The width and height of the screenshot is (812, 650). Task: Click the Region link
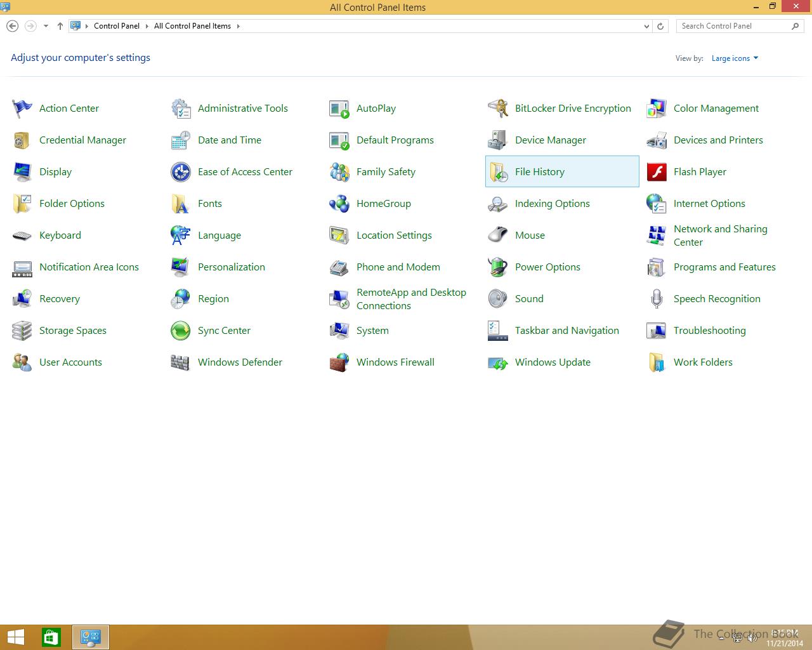213,299
